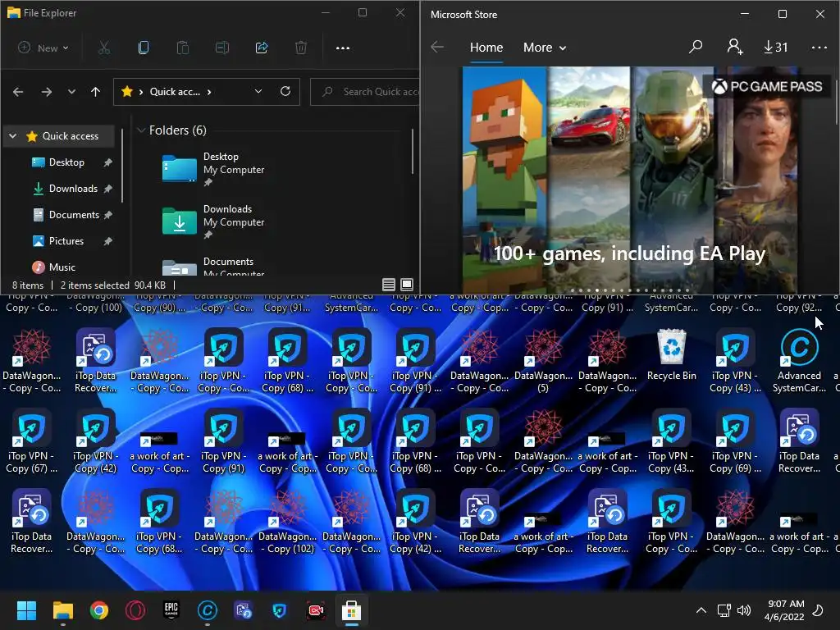This screenshot has height=630, width=840.
Task: Expand the address bar history dropdown
Action: [x=258, y=92]
